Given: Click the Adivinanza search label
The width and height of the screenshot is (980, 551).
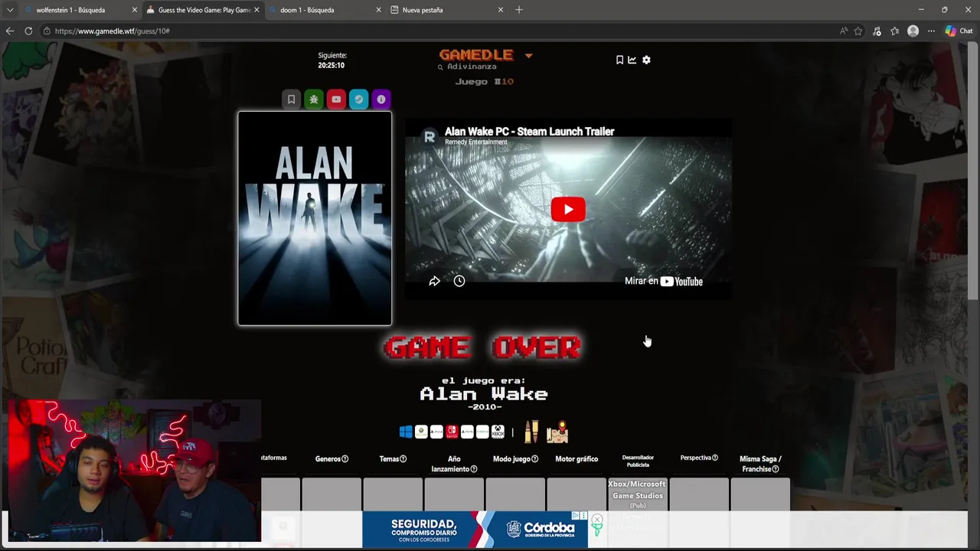Looking at the screenshot, I should tap(467, 67).
